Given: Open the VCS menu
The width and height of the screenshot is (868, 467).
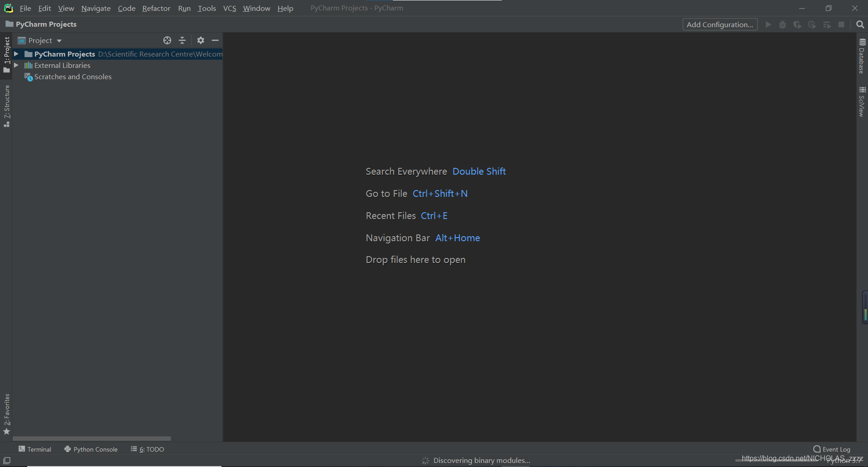Looking at the screenshot, I should (230, 8).
